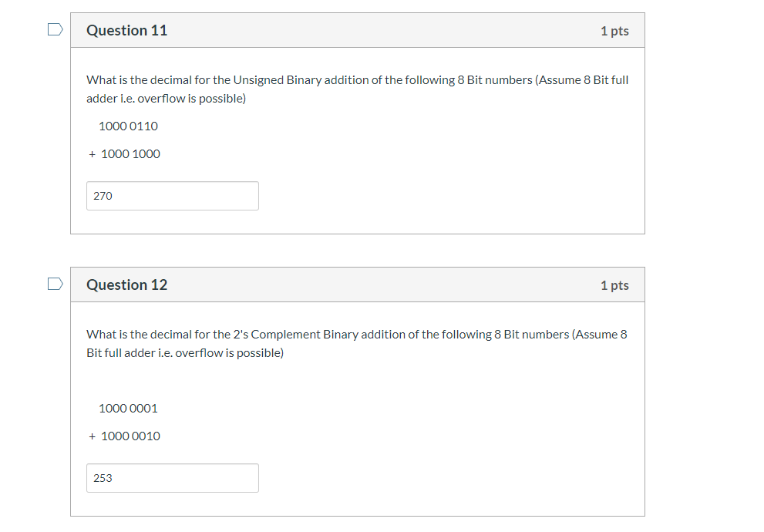Select the answer box under the unsigned binary question
The height and width of the screenshot is (532, 764).
click(172, 195)
